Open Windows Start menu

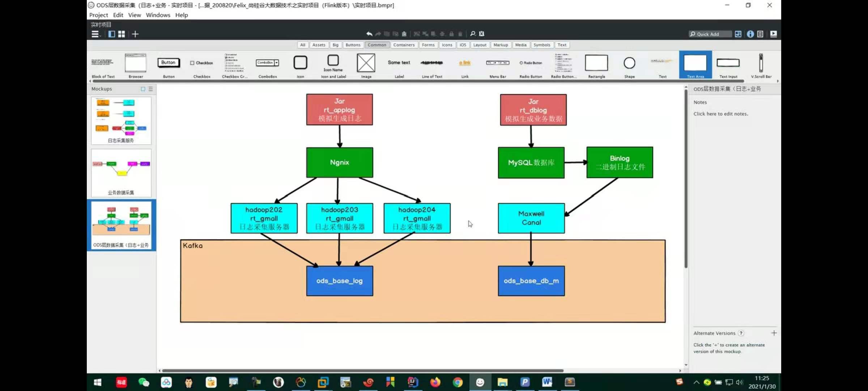pyautogui.click(x=98, y=382)
